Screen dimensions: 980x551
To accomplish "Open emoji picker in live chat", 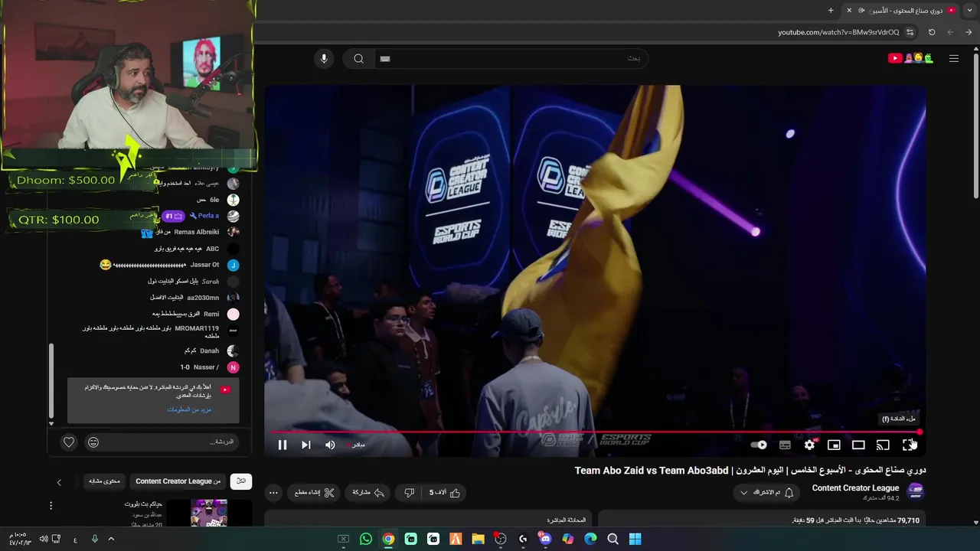I will pyautogui.click(x=93, y=442).
